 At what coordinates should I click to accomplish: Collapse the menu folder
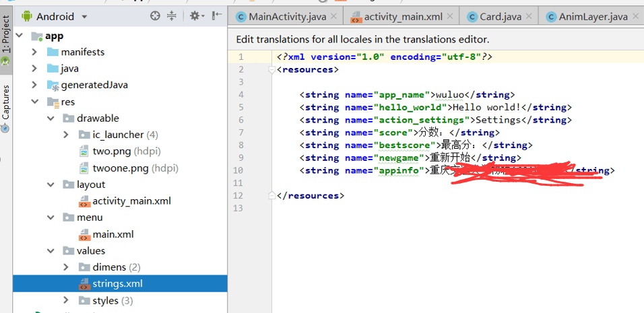51,217
